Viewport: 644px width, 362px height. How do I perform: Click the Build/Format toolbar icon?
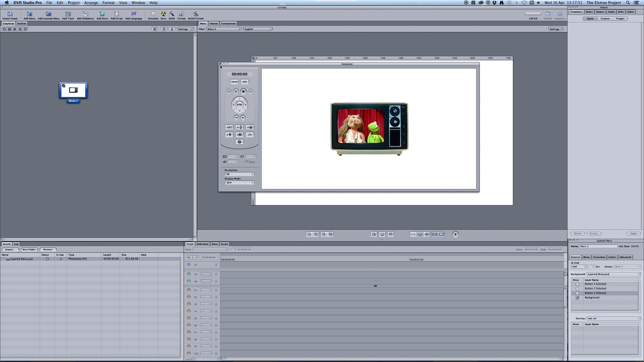pos(196,14)
